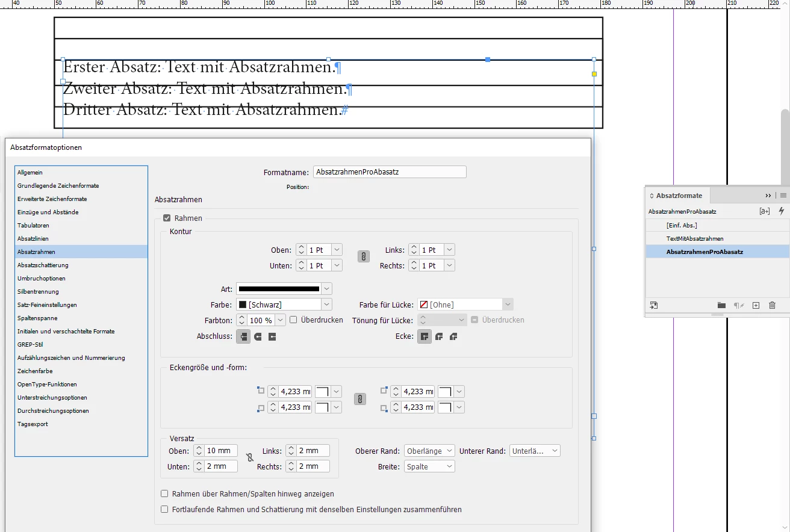The width and height of the screenshot is (790, 532).
Task: Enable Rahmen über Rahmen/Spalten hinweg anzeigen
Action: (164, 493)
